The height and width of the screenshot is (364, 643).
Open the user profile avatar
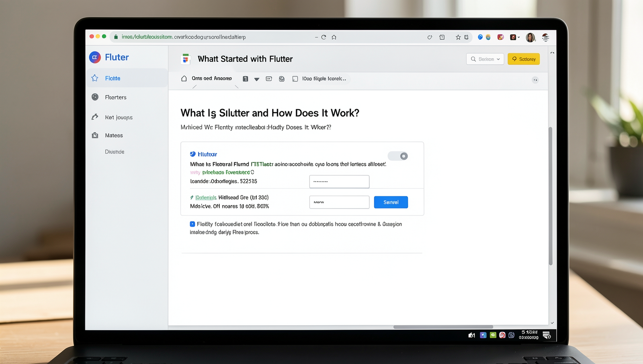click(530, 37)
